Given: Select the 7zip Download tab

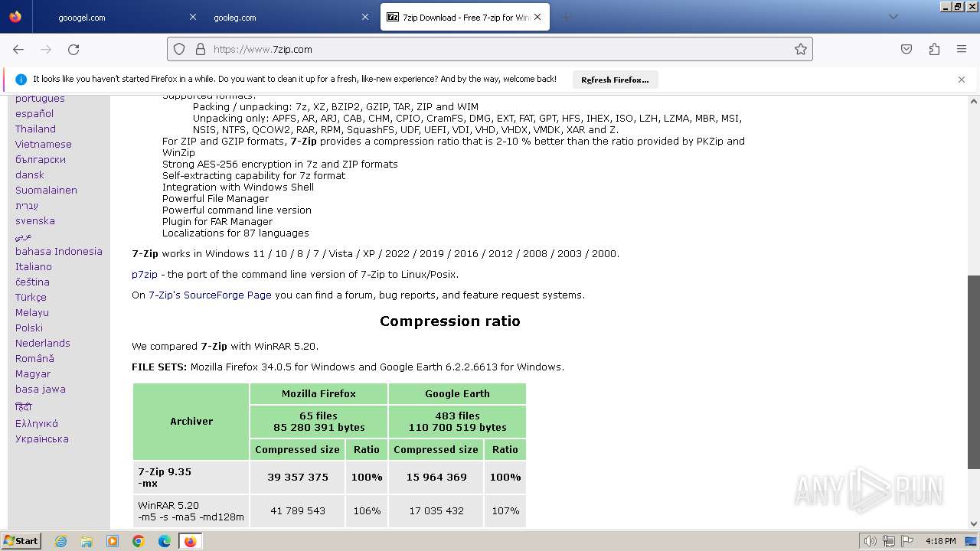Looking at the screenshot, I should [x=465, y=17].
